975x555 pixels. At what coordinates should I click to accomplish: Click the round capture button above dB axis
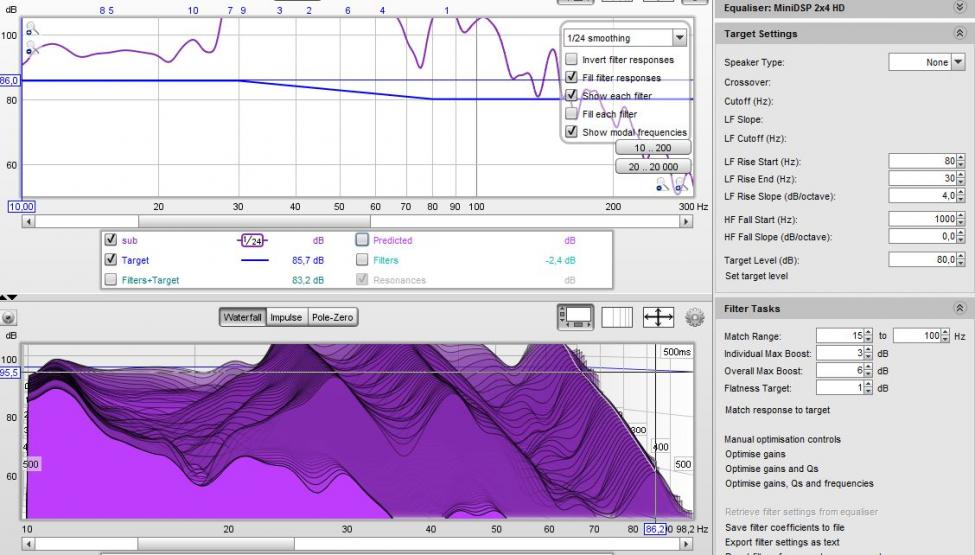tap(9, 318)
